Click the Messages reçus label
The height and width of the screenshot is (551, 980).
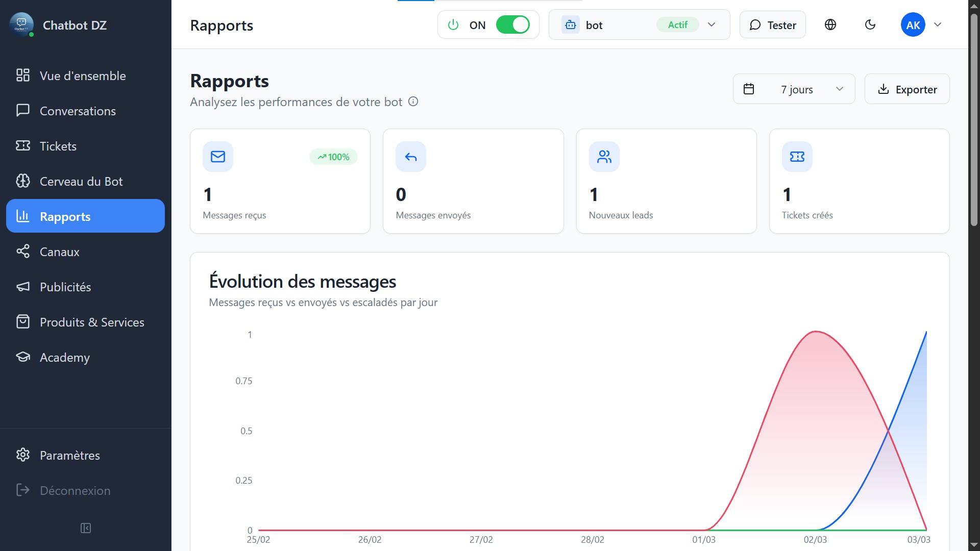[x=234, y=215]
